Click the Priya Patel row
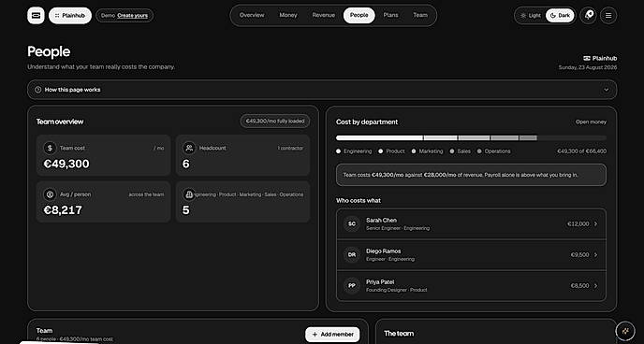The width and height of the screenshot is (644, 344). click(471, 285)
